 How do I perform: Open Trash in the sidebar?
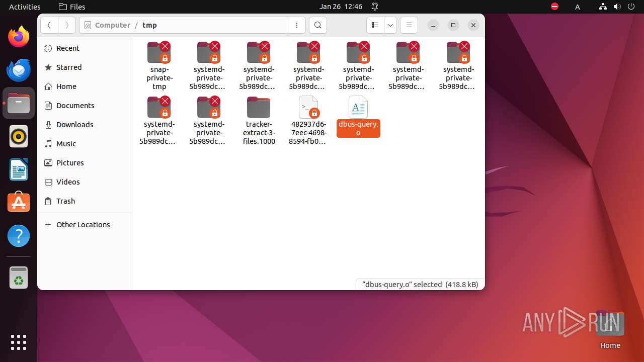(85, 201)
